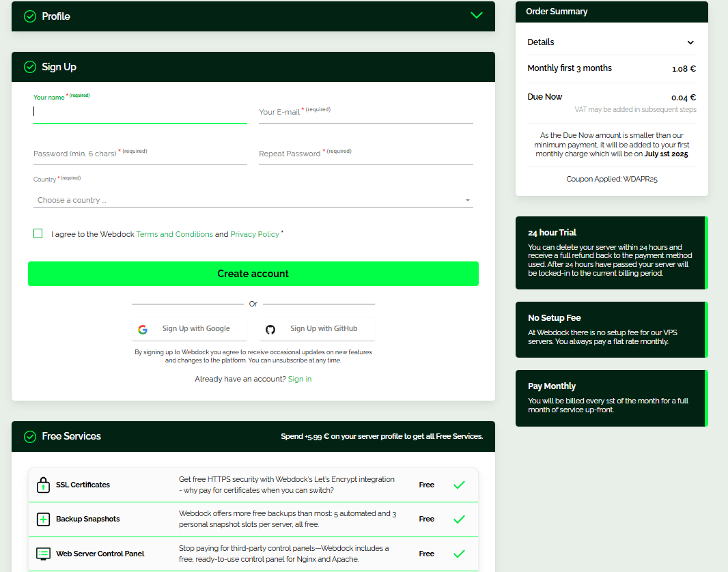Click the 'SSL Certificates' row title
The height and width of the screenshot is (572, 728).
(x=83, y=485)
